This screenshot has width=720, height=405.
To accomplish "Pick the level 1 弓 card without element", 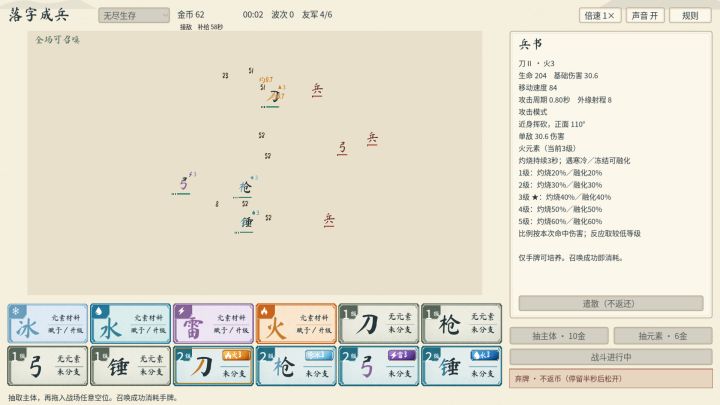I will tap(48, 366).
